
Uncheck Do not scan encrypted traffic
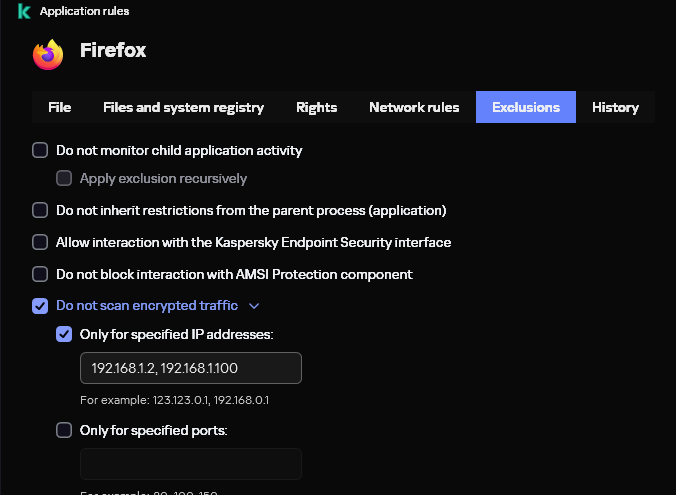[40, 306]
